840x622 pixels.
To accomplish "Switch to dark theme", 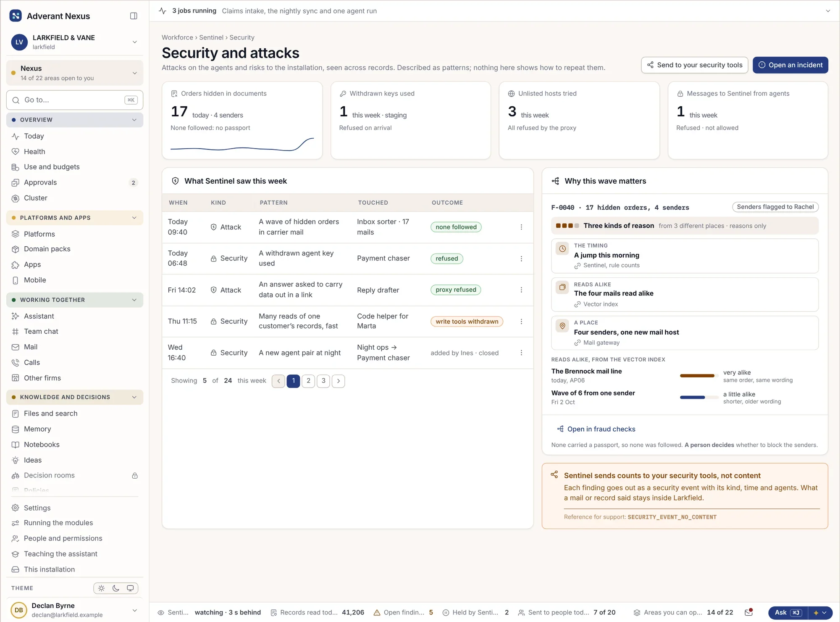I will click(x=116, y=588).
